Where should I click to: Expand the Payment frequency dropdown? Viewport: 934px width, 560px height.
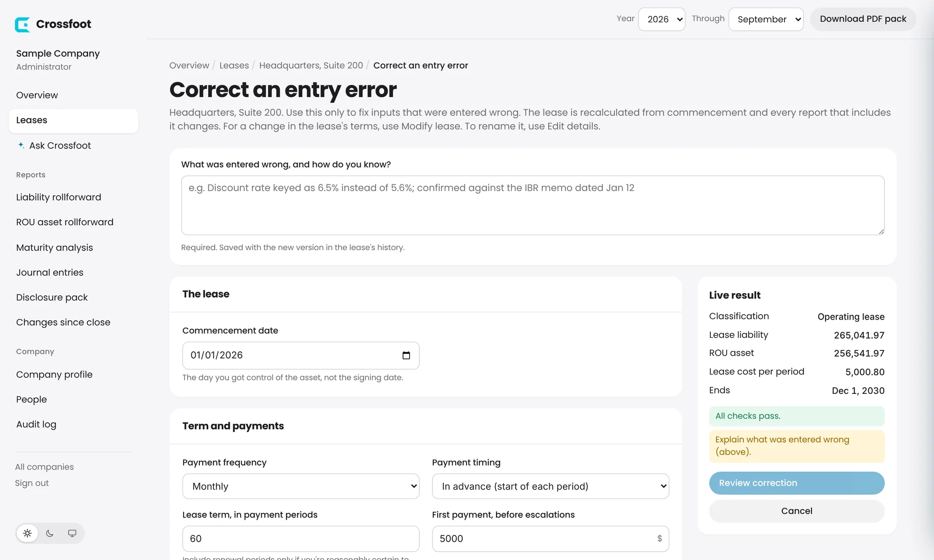[301, 486]
